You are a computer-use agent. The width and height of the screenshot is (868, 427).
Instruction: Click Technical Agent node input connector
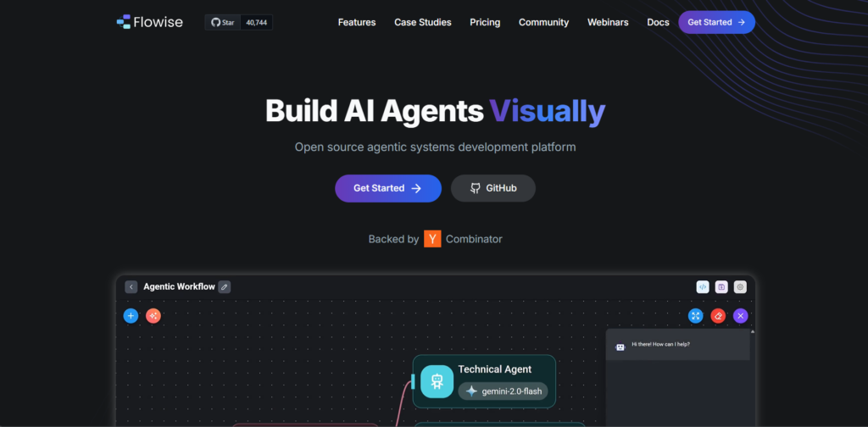pyautogui.click(x=413, y=381)
